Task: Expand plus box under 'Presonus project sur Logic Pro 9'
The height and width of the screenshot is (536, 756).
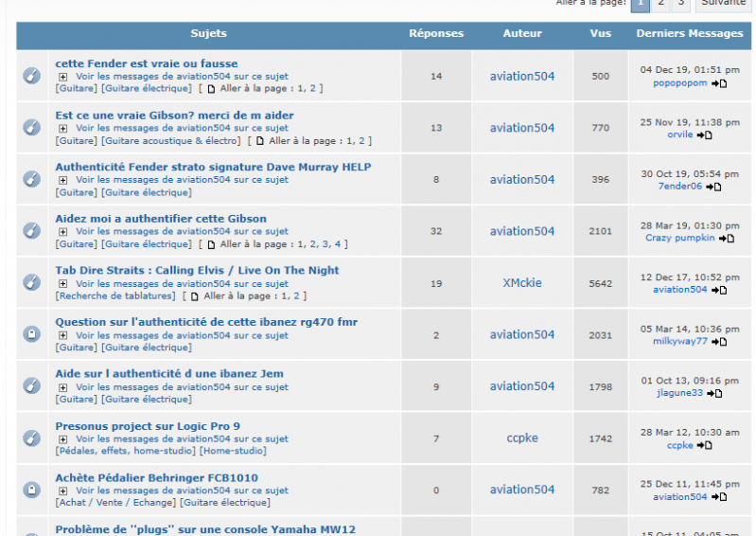Action: (63, 439)
